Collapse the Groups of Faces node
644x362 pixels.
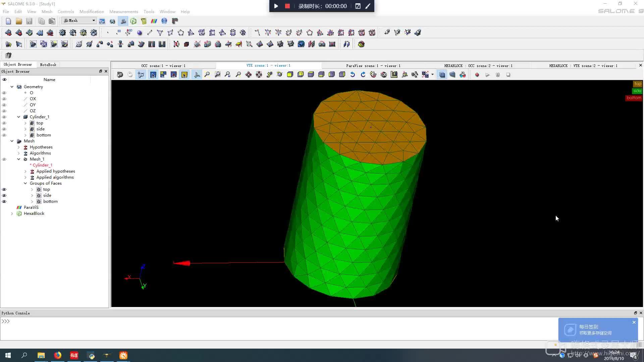pyautogui.click(x=25, y=183)
